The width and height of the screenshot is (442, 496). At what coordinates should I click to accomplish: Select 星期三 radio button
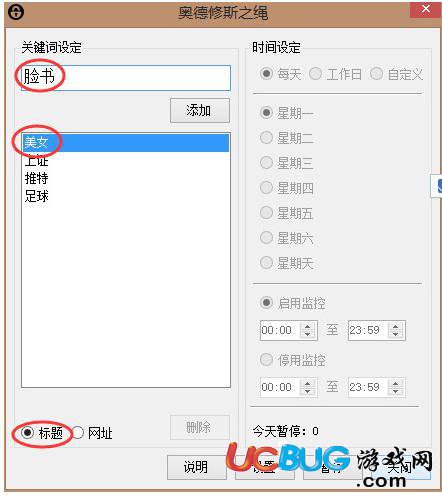pos(266,163)
